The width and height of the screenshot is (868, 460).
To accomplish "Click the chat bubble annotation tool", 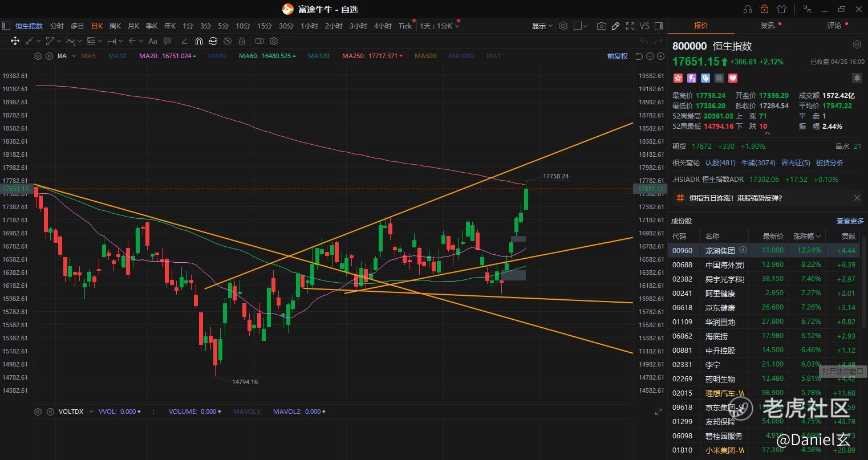I will point(167,41).
